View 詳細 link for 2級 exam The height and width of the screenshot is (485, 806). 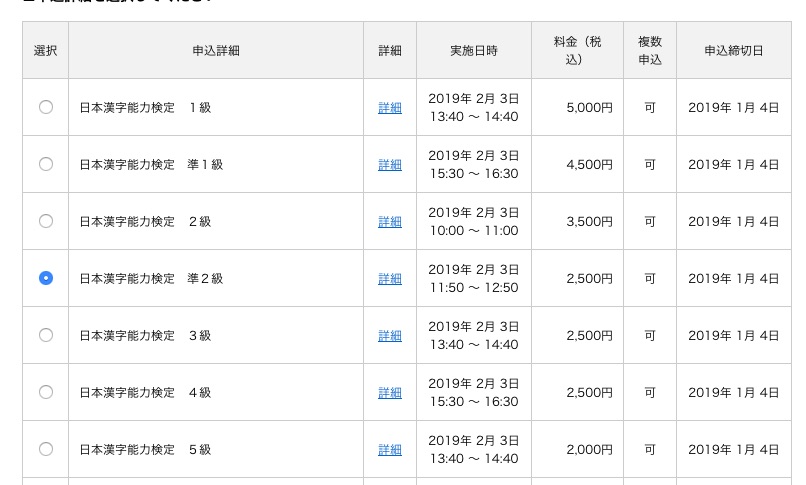(x=390, y=222)
